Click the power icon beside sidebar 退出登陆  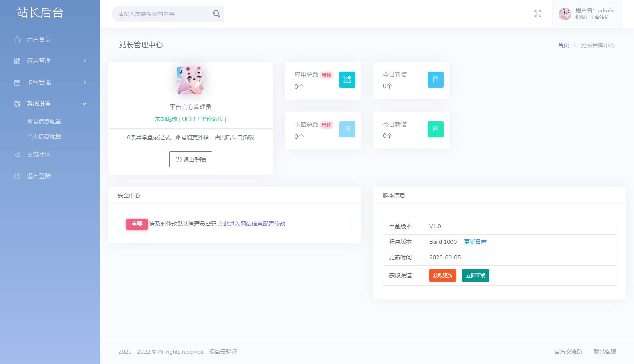[17, 176]
